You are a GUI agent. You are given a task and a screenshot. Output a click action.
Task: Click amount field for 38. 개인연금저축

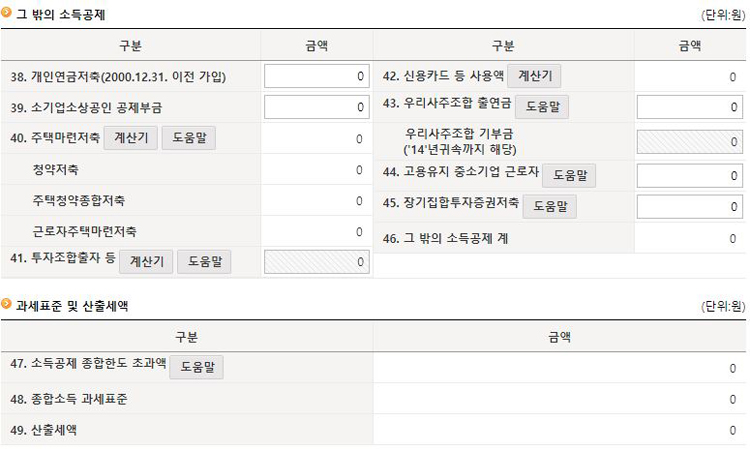pyautogui.click(x=318, y=76)
